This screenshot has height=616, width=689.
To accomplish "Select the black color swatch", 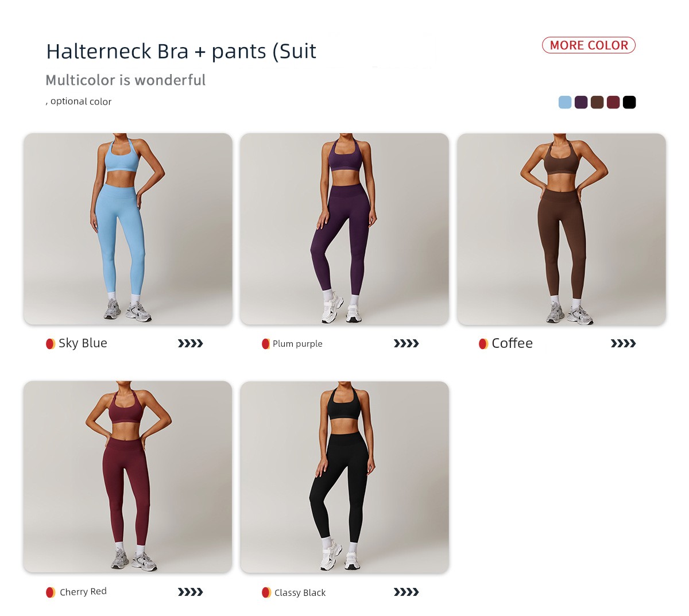I will tap(629, 102).
